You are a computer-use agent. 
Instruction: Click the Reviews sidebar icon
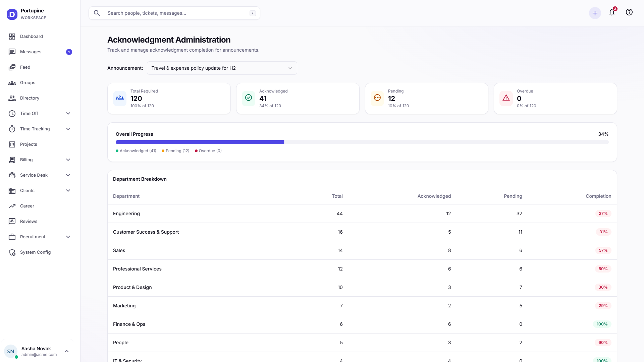[12, 222]
